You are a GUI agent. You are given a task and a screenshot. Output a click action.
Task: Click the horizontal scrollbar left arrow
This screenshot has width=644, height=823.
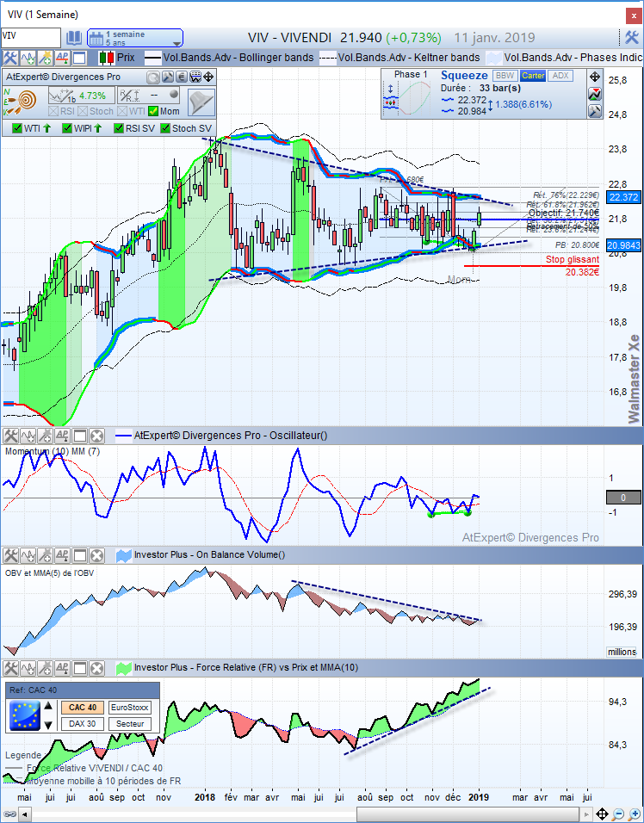[23, 814]
